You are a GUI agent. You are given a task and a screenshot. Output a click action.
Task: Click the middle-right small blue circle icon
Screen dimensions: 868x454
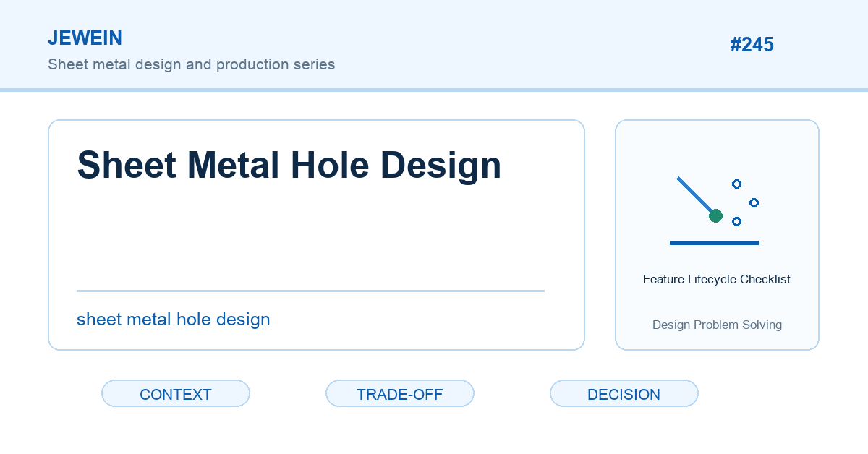[754, 202]
